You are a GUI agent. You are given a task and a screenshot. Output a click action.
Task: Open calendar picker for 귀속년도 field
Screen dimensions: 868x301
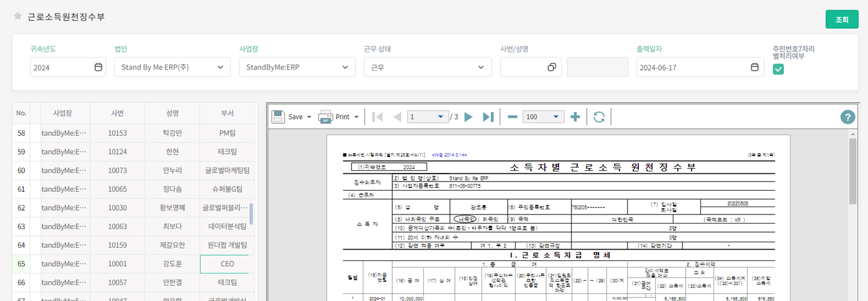pos(98,67)
